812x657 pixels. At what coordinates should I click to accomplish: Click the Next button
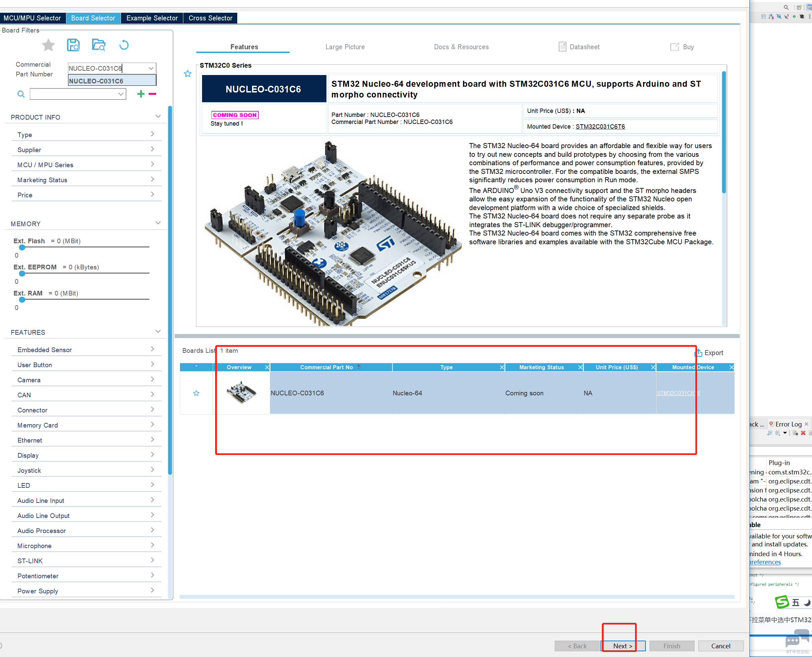tap(623, 646)
